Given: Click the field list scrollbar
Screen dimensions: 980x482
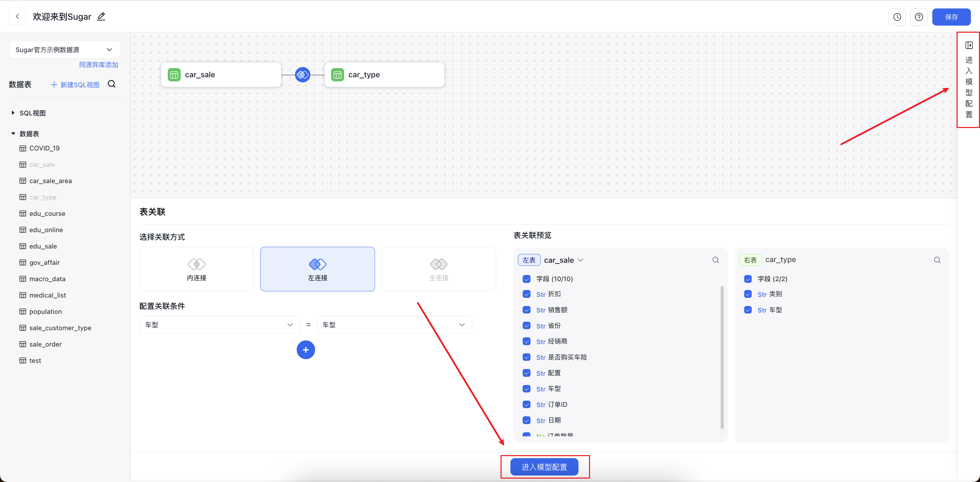Looking at the screenshot, I should [x=722, y=357].
